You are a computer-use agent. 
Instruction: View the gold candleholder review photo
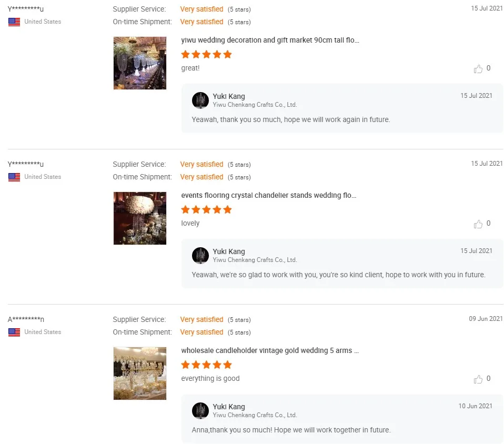140,374
